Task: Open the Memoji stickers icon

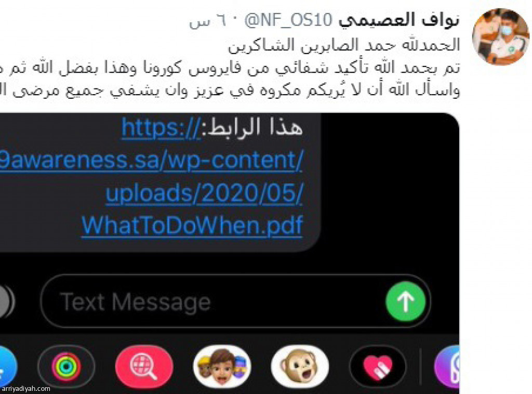Action: tap(222, 366)
